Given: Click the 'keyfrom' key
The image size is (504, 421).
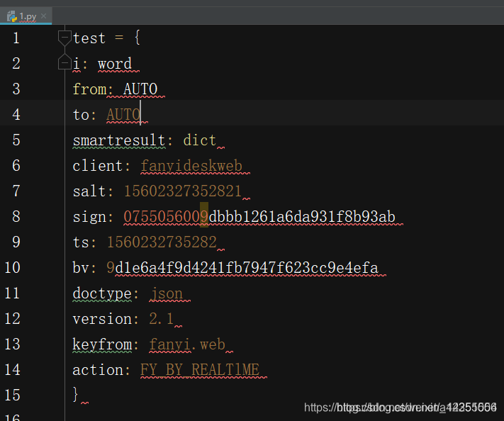Looking at the screenshot, I should [x=102, y=344].
